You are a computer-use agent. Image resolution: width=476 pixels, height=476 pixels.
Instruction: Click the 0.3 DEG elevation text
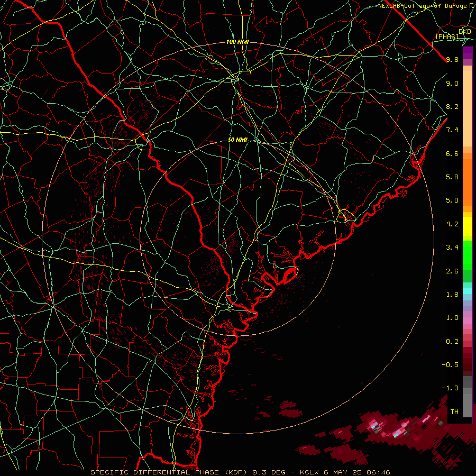coord(269,472)
